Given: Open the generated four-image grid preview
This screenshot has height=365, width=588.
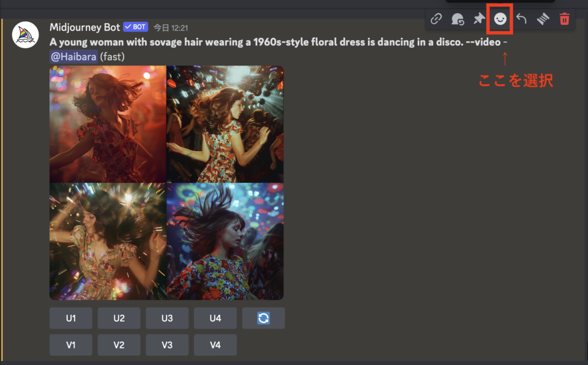Looking at the screenshot, I should tap(167, 182).
